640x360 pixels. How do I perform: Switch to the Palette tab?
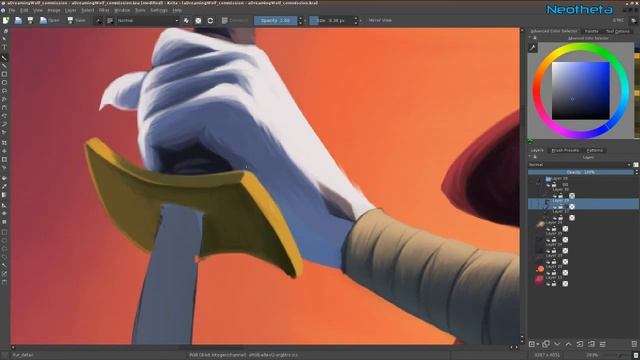(591, 31)
